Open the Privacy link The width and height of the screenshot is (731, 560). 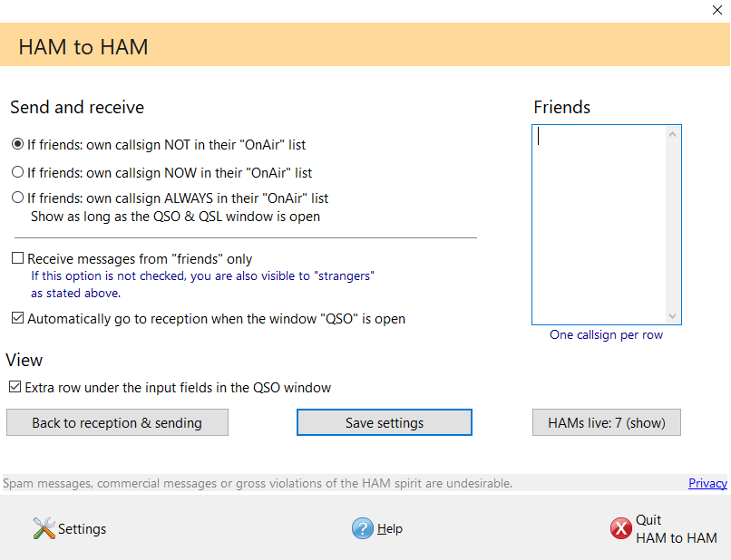point(707,483)
